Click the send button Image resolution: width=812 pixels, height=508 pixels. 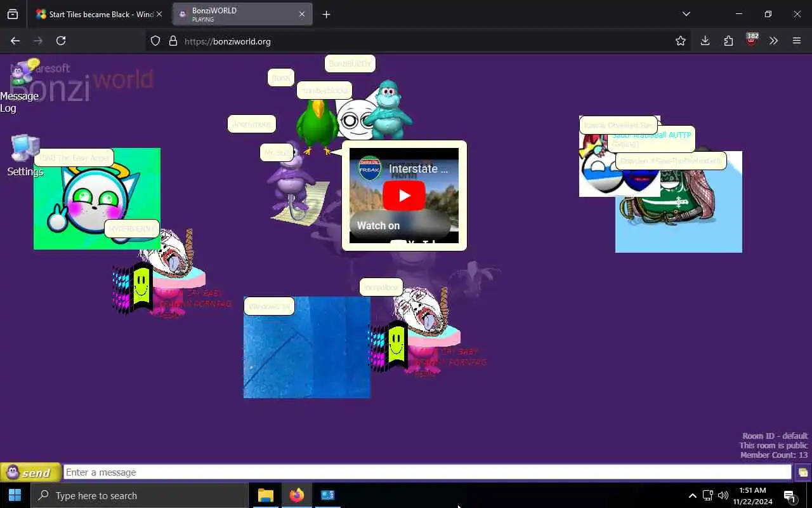30,472
